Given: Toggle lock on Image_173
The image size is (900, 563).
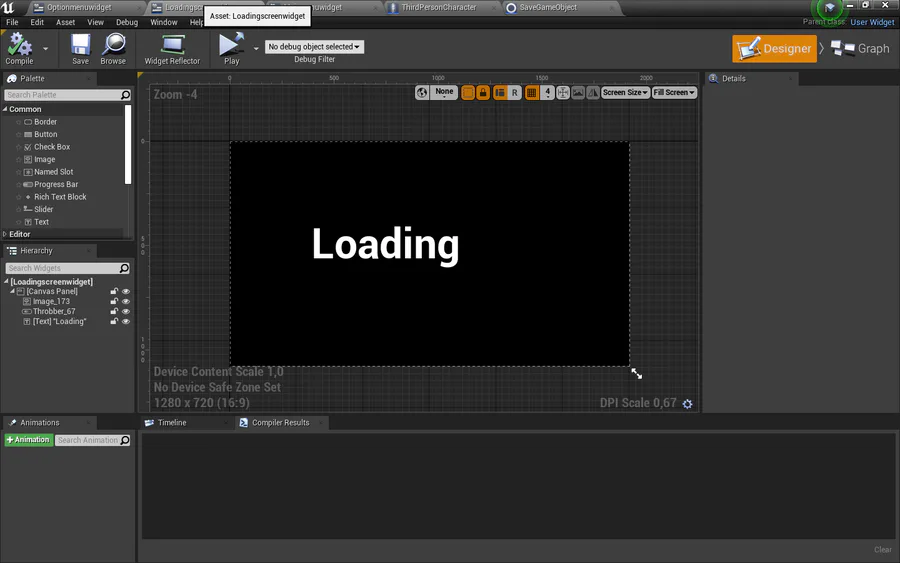Looking at the screenshot, I should pos(114,301).
